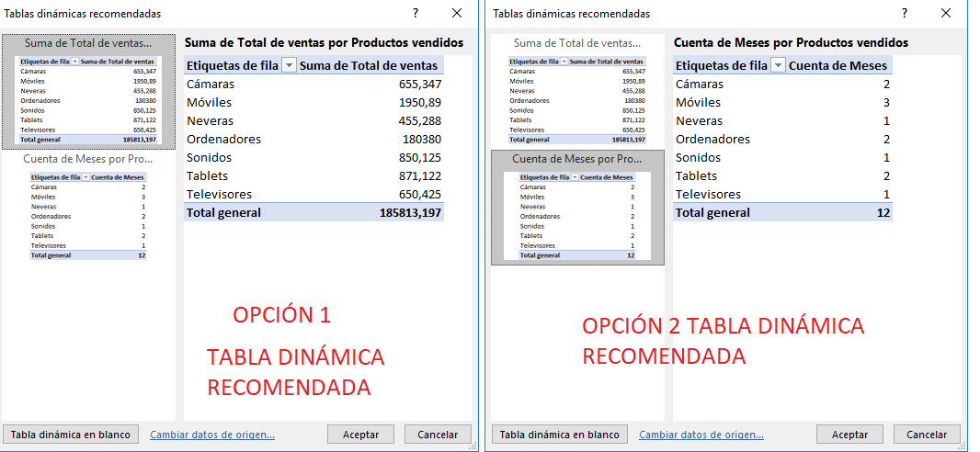Click Neveras row label in left large preview
This screenshot has height=452, width=980.
tap(210, 121)
